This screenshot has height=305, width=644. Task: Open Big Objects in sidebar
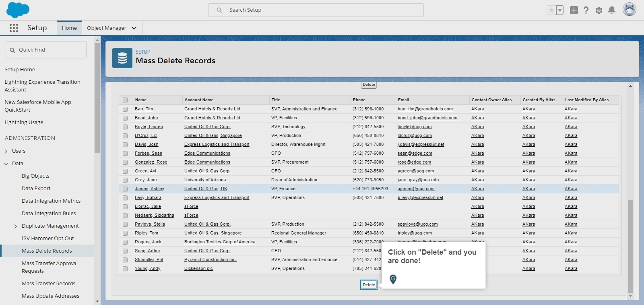coord(35,176)
